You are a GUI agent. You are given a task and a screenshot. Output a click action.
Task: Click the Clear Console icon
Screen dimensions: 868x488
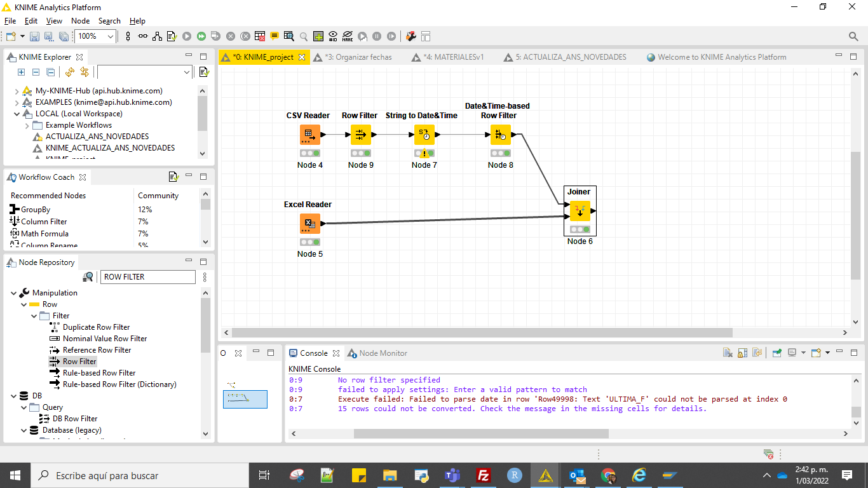[x=728, y=353]
